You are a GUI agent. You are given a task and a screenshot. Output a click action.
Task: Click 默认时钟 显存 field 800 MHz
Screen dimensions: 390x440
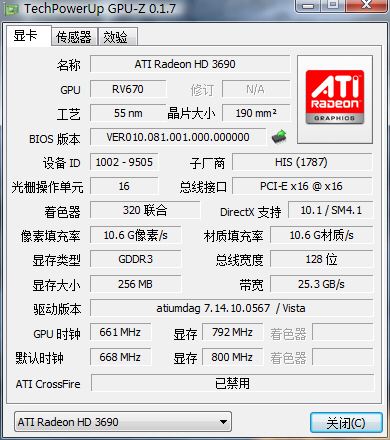tap(232, 357)
